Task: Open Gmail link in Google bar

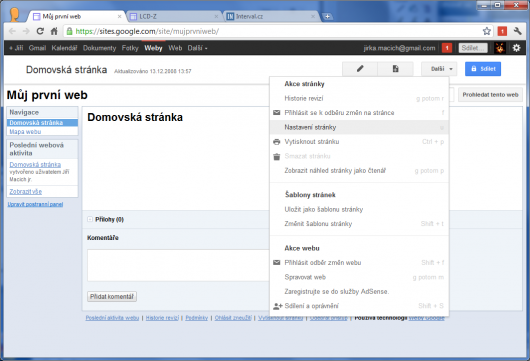Action: pos(37,48)
